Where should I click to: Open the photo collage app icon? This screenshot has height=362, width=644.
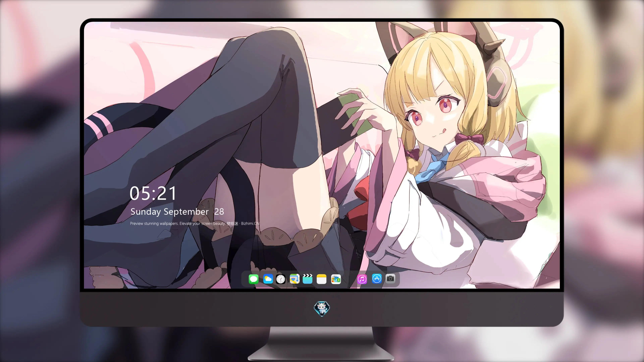click(x=336, y=279)
